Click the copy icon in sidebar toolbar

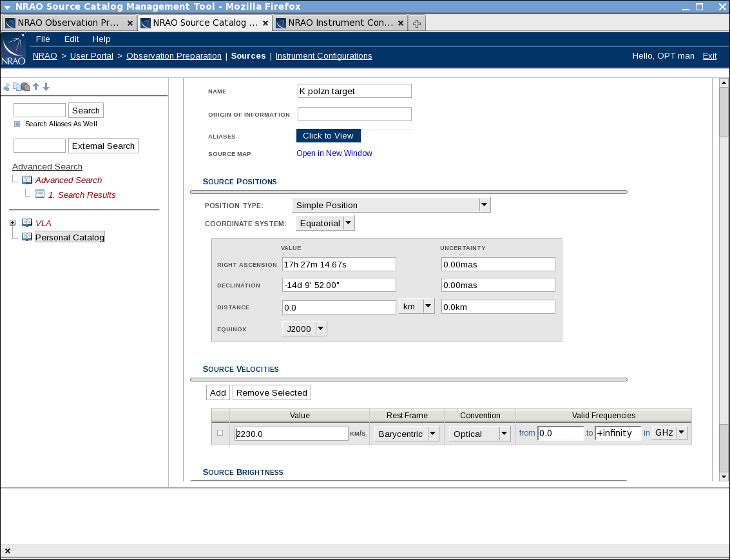pyautogui.click(x=16, y=87)
